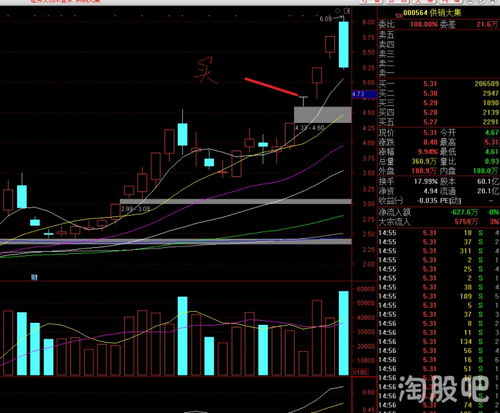Click the 买五 bid row at 5.27
This screenshot has width=500, height=413.
click(439, 122)
